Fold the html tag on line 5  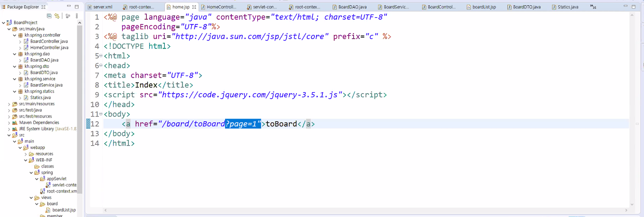coord(101,56)
